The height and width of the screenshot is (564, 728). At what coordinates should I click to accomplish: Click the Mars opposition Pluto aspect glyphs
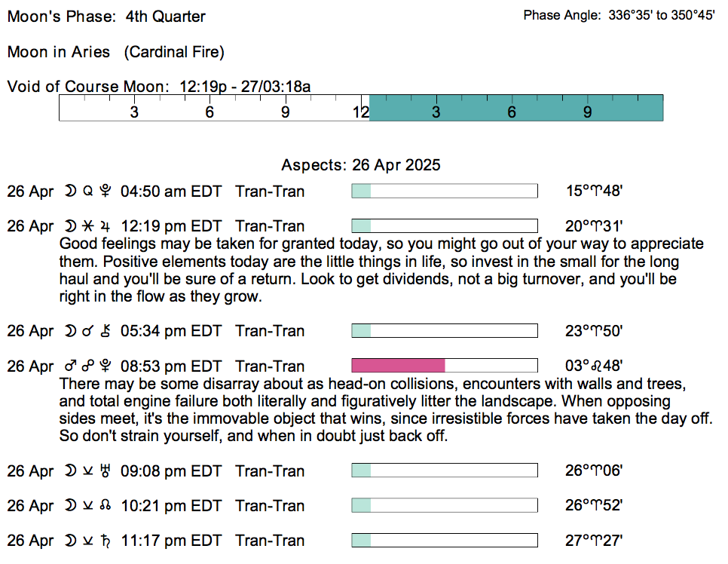[87, 366]
